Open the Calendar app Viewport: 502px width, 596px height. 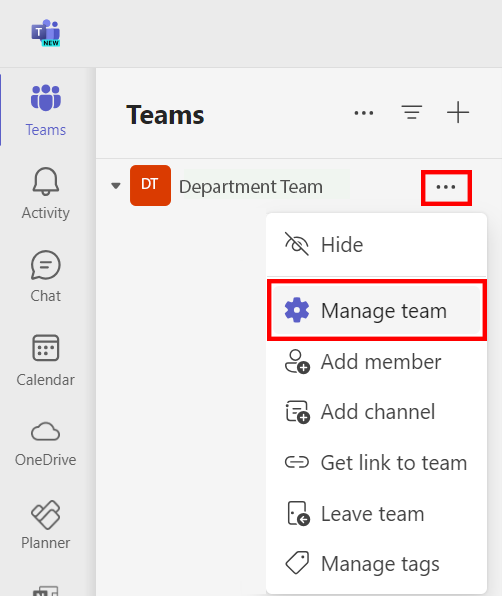pos(46,360)
